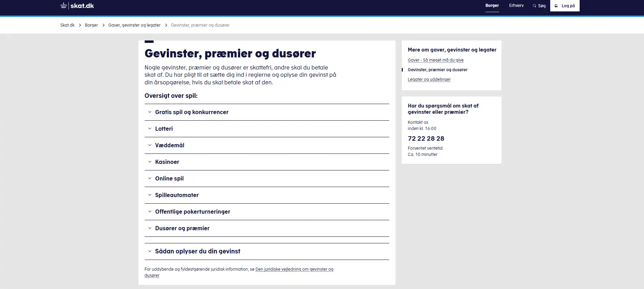Expand the Spilleautomater section
The image size is (644, 289).
[267, 195]
